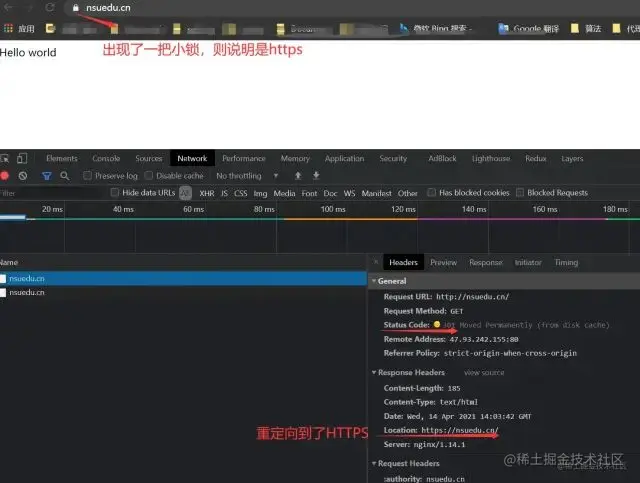Select the Network tab
Screen dimensions: 640x483
(192, 158)
